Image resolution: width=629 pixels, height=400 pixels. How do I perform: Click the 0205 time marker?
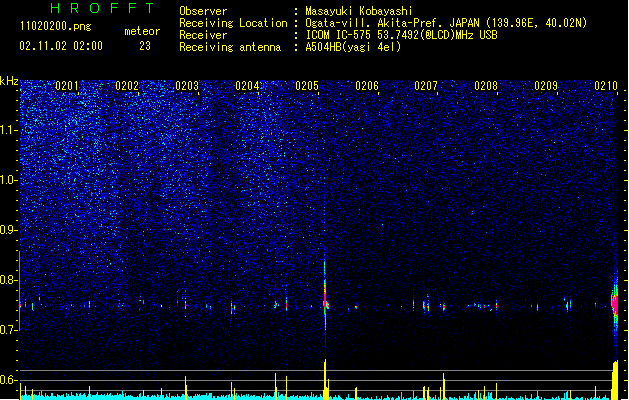click(x=307, y=86)
